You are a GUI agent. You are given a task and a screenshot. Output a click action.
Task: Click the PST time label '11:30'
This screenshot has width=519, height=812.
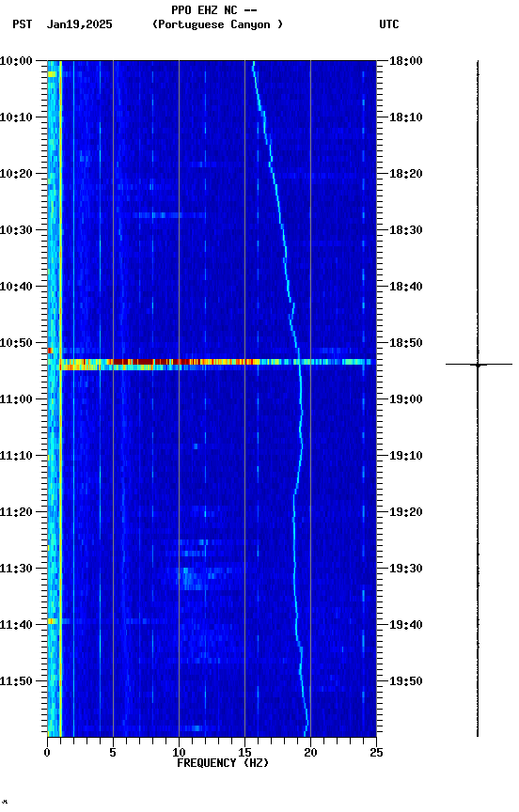[16, 569]
